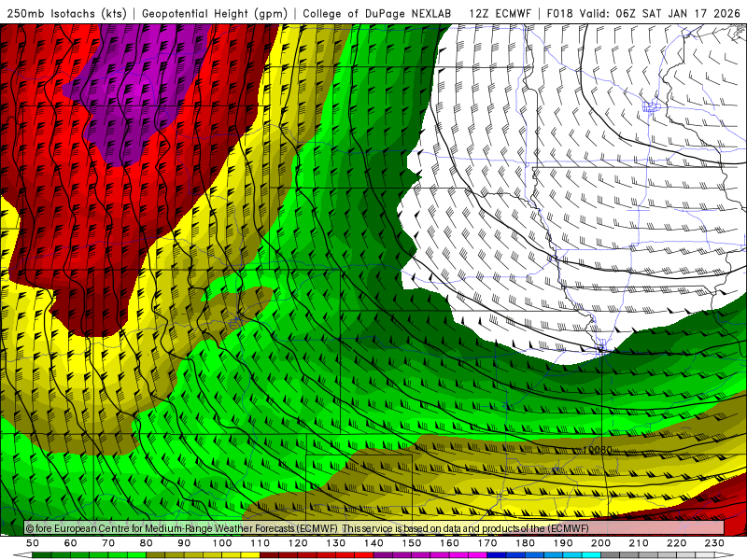Select the first gray swatch starting at 200
This screenshot has height=560, width=747.
611,555
